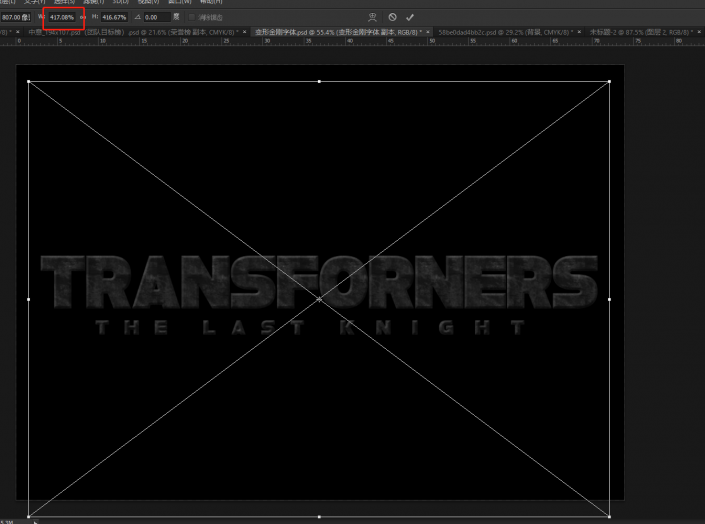705x524 pixels.
Task: Open the status bar arrow menu
Action: click(36, 522)
